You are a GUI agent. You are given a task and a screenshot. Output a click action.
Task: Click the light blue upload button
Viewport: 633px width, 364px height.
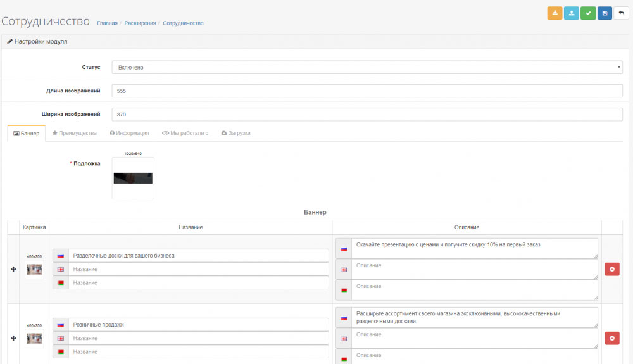572,13
